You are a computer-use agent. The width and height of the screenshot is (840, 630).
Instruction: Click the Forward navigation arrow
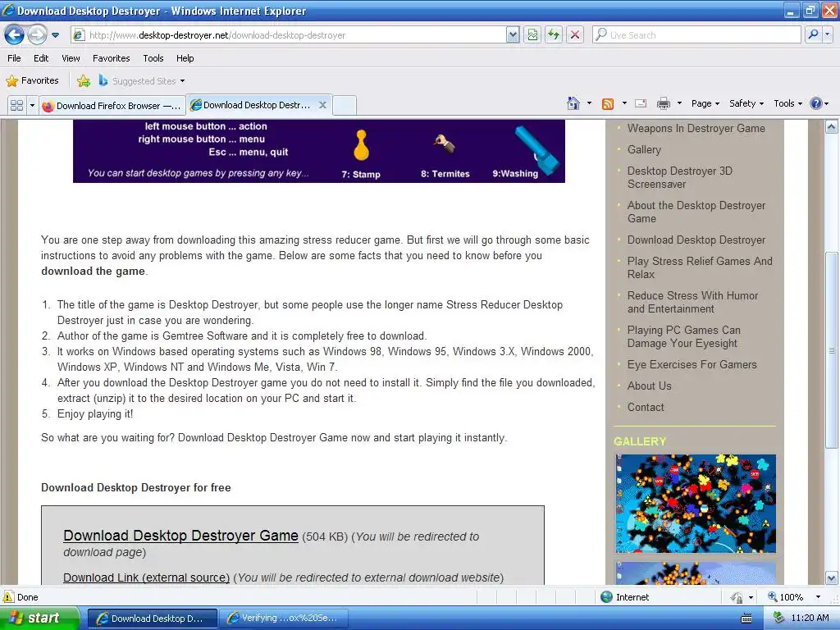point(37,35)
